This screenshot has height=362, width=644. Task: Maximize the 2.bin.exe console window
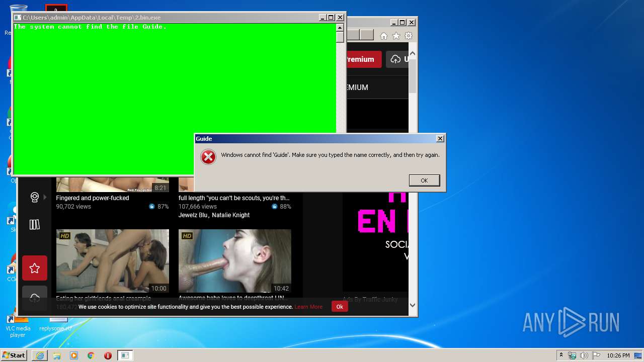click(331, 17)
